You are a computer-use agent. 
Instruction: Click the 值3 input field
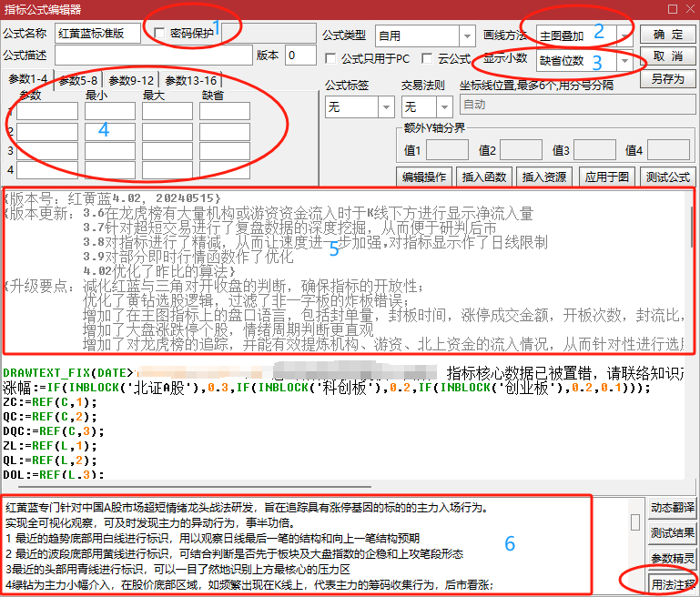[x=594, y=150]
